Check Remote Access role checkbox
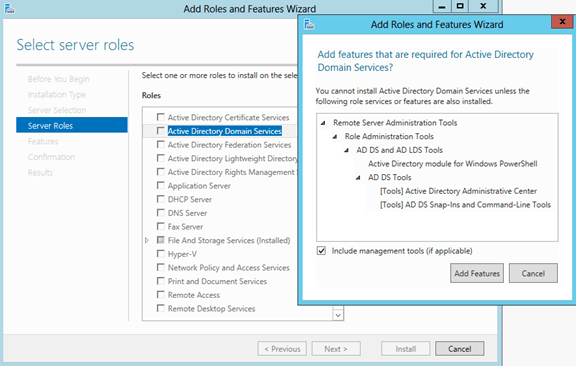The height and width of the screenshot is (366, 576). pos(161,294)
